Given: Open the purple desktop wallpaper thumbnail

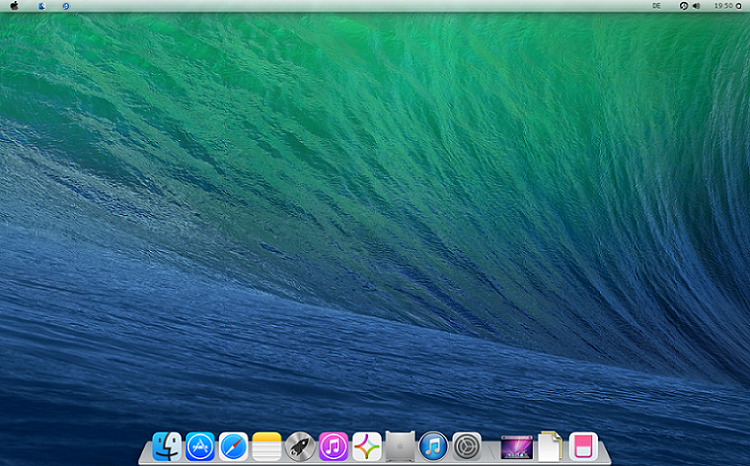Looking at the screenshot, I should (x=517, y=447).
